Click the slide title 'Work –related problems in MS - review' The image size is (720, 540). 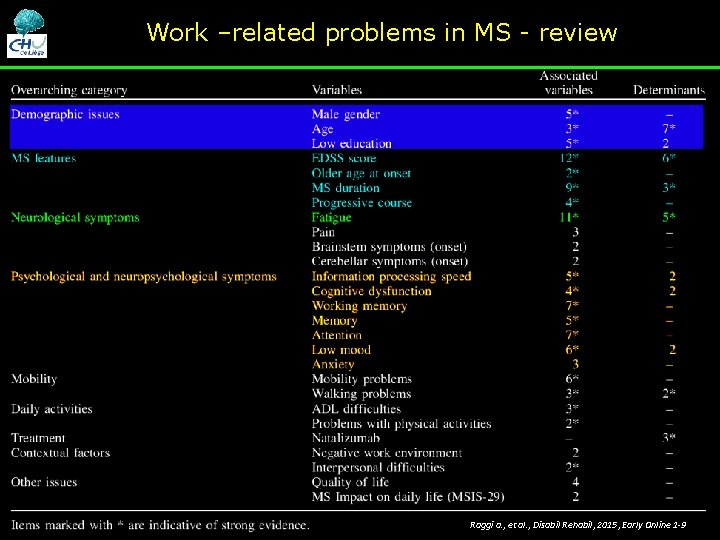[382, 33]
